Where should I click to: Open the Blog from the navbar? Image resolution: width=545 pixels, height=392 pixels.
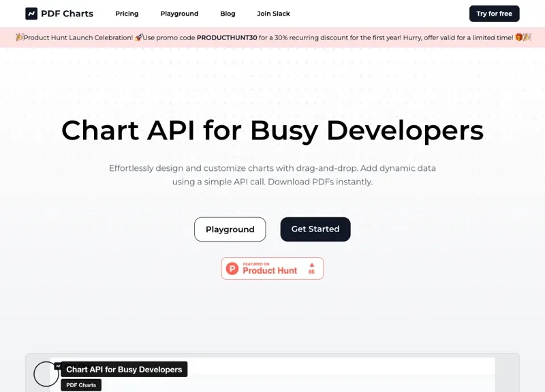tap(228, 14)
